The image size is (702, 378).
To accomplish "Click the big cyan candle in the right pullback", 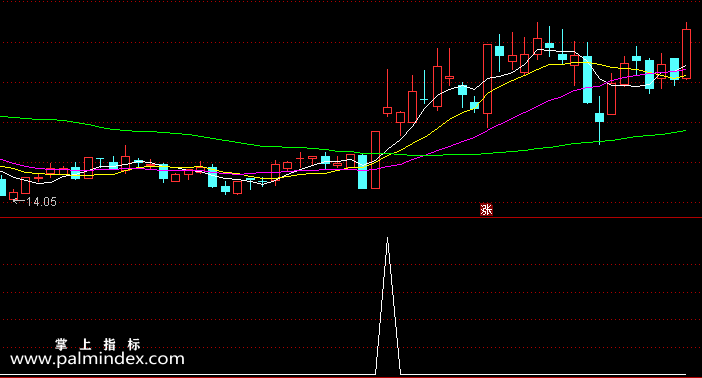I will 587,80.
